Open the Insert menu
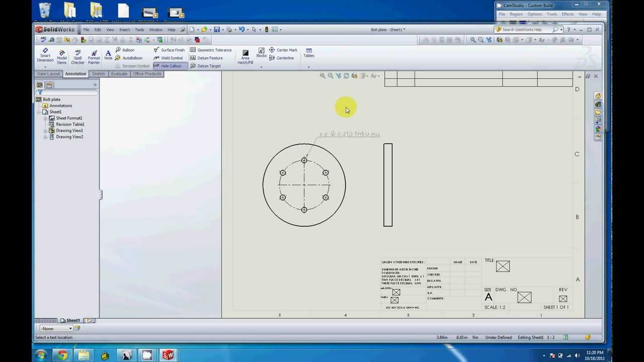The image size is (644, 362). coord(124,30)
